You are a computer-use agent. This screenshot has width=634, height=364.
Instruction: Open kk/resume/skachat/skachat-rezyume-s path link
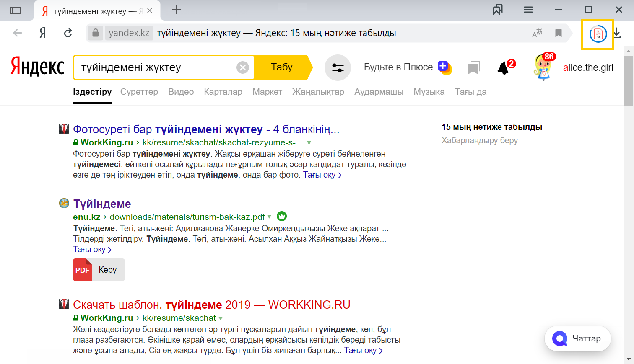click(223, 142)
